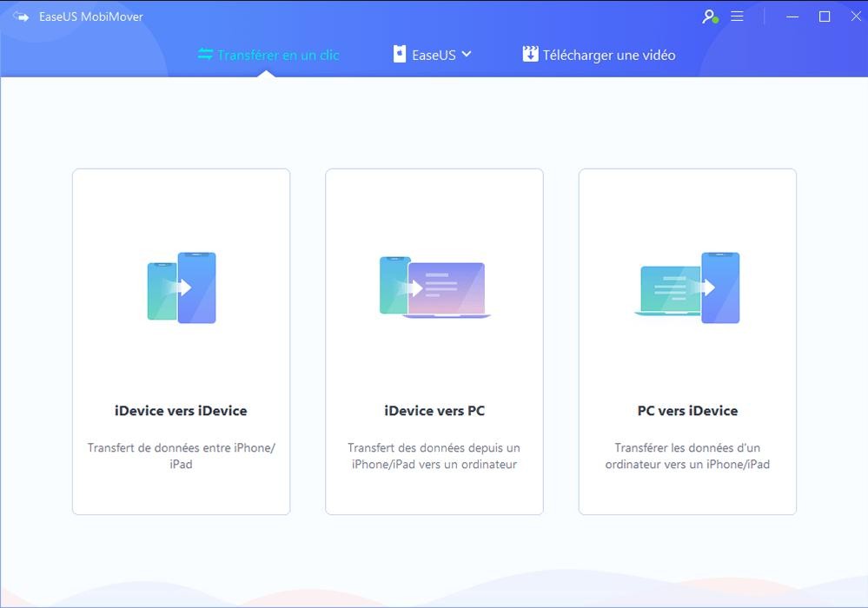Choose the iDevice vers PC title

(434, 411)
